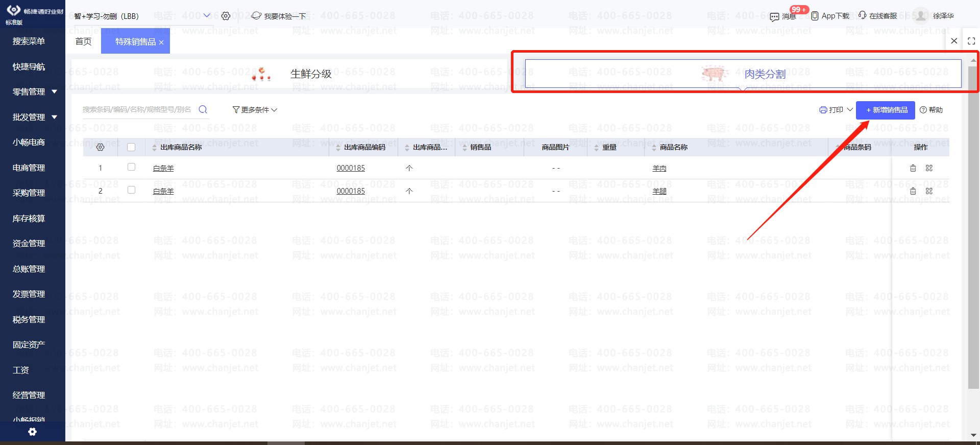980x445 pixels.
Task: Delete the 羊腿 row
Action: coord(913,191)
